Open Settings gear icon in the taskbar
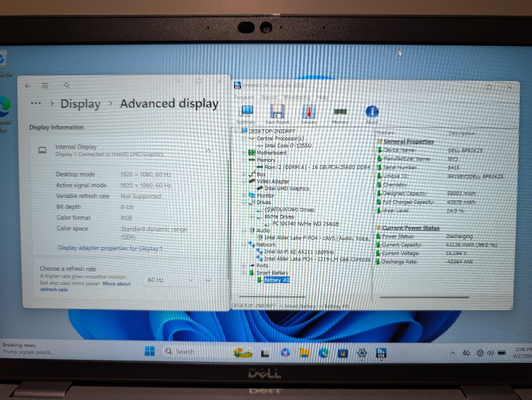Screen dimensions: 532x400 362,353
